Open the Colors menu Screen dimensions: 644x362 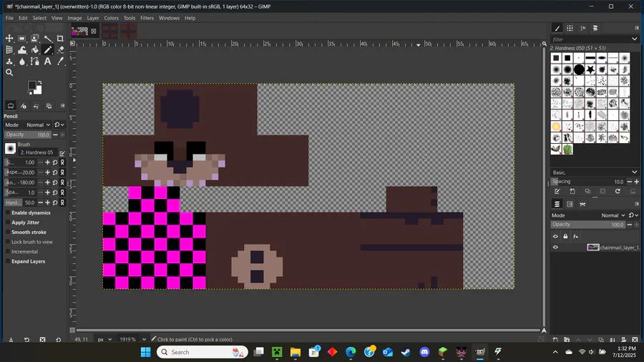point(111,18)
